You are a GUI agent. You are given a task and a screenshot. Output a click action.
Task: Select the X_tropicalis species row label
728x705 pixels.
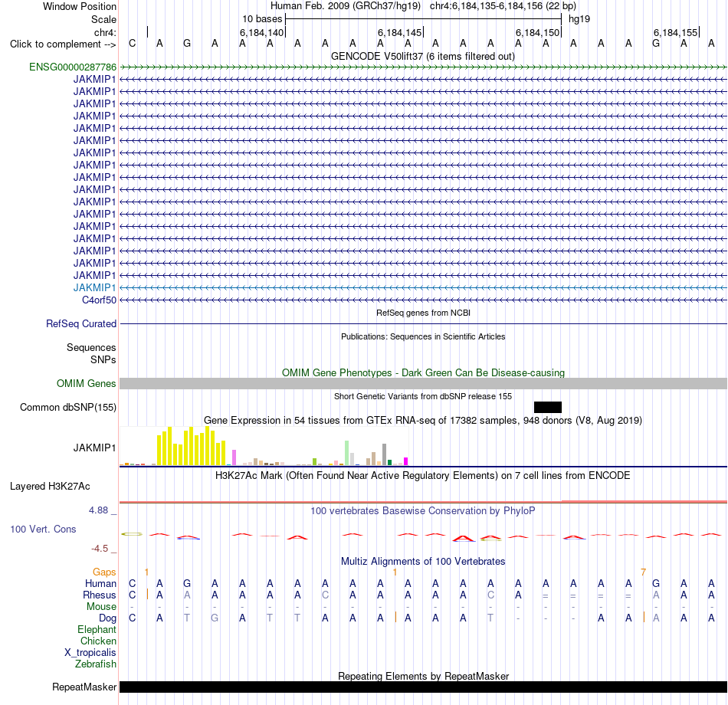coord(90,653)
